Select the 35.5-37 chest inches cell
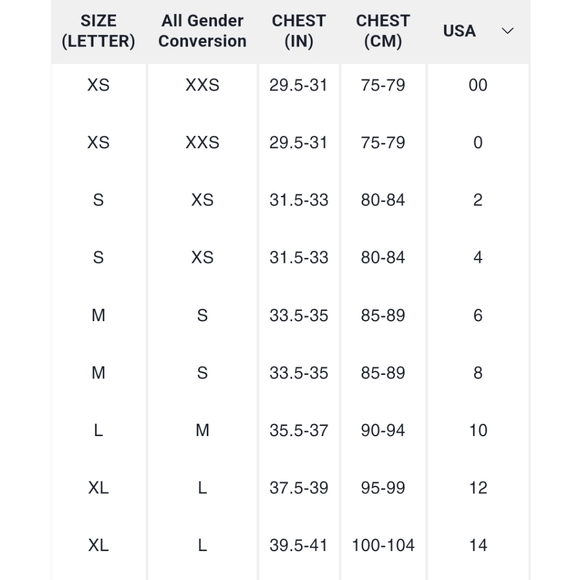580x580 pixels. (299, 431)
